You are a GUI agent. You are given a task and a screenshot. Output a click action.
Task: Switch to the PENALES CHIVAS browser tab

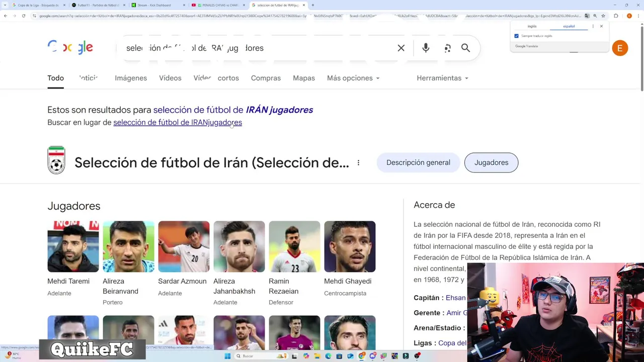click(218, 5)
